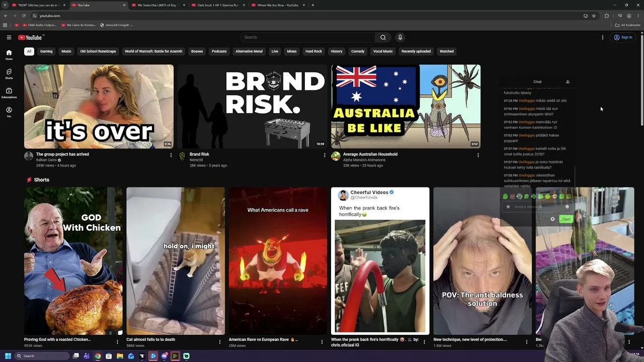
Task: Open the new tab plus button
Action: 312,5
